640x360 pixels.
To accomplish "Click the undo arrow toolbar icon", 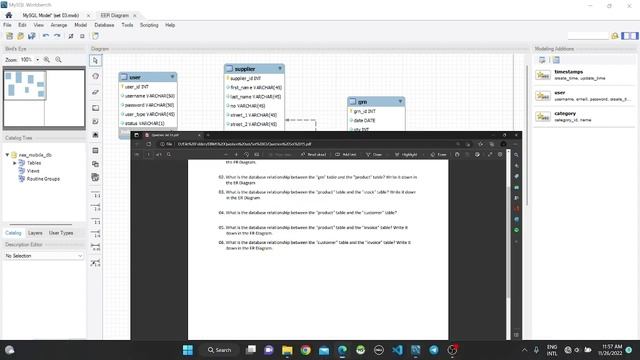I will click(x=46, y=36).
